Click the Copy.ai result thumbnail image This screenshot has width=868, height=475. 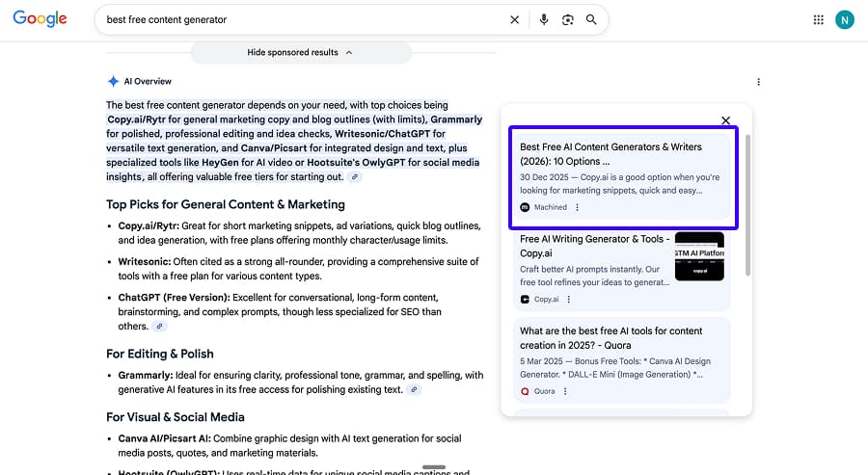pyautogui.click(x=699, y=256)
